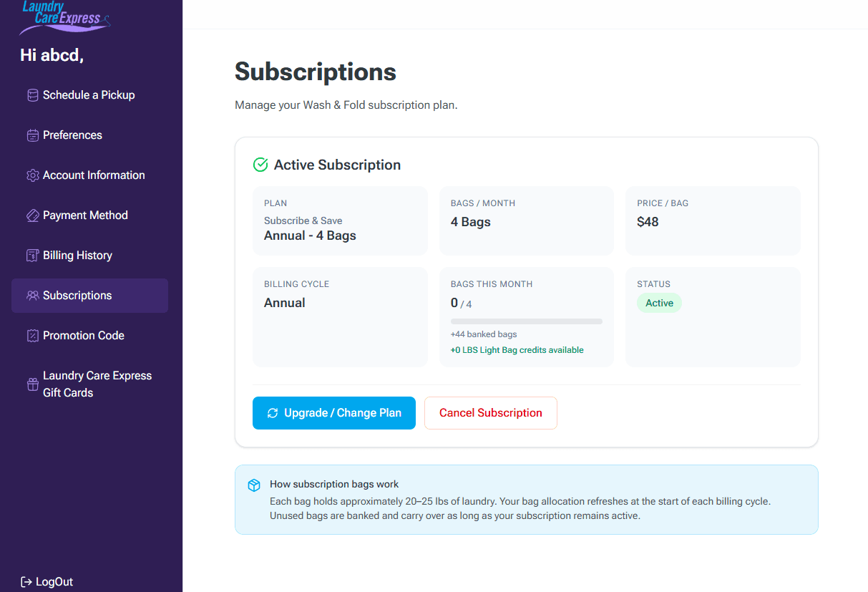Click the Promotion Code percent icon
This screenshot has height=592, width=868.
pyautogui.click(x=32, y=336)
